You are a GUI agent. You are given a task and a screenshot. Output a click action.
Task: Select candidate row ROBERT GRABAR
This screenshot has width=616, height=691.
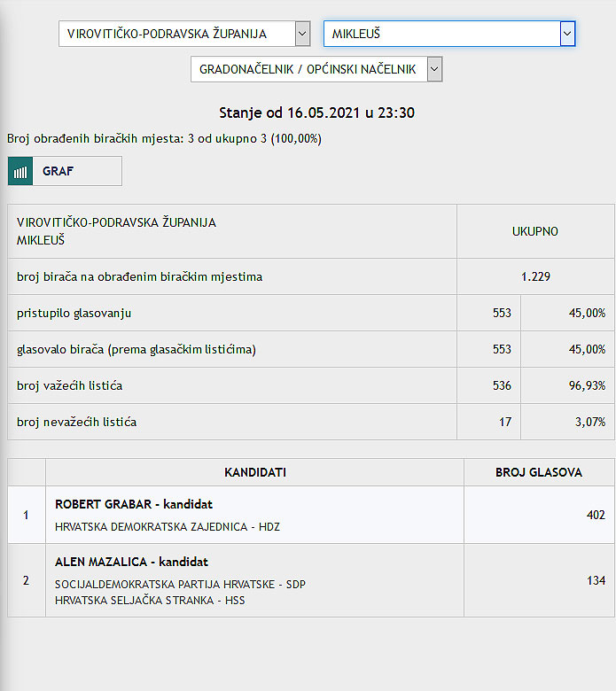click(x=311, y=515)
